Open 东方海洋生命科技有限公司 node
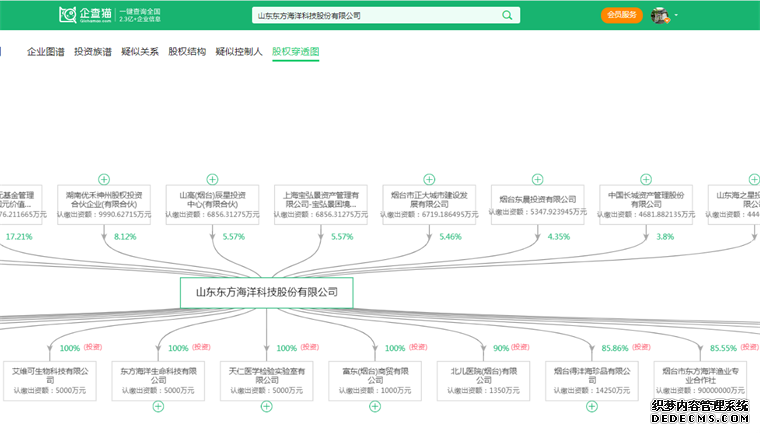The width and height of the screenshot is (760, 433). 158,381
